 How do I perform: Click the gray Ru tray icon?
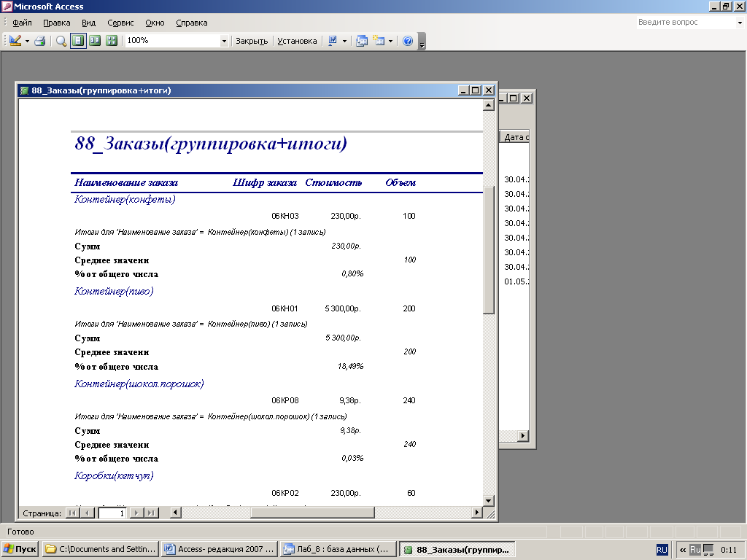click(695, 550)
